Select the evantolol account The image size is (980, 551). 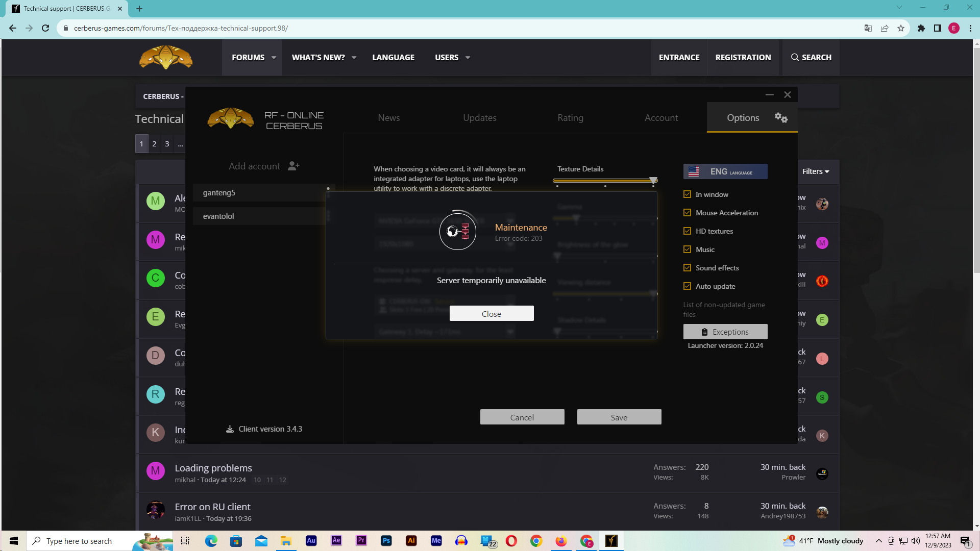[x=260, y=216]
